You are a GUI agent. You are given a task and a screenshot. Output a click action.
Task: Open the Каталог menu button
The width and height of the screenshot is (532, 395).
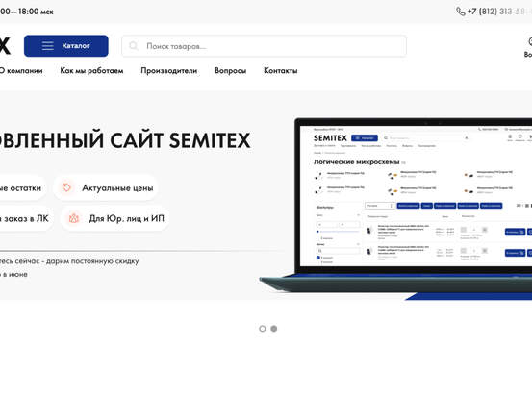coord(66,46)
